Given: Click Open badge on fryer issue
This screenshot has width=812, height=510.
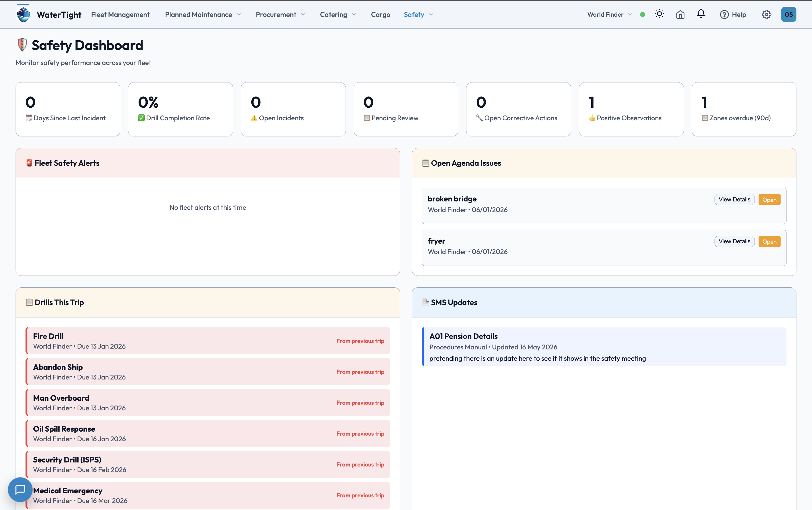Looking at the screenshot, I should [x=769, y=241].
